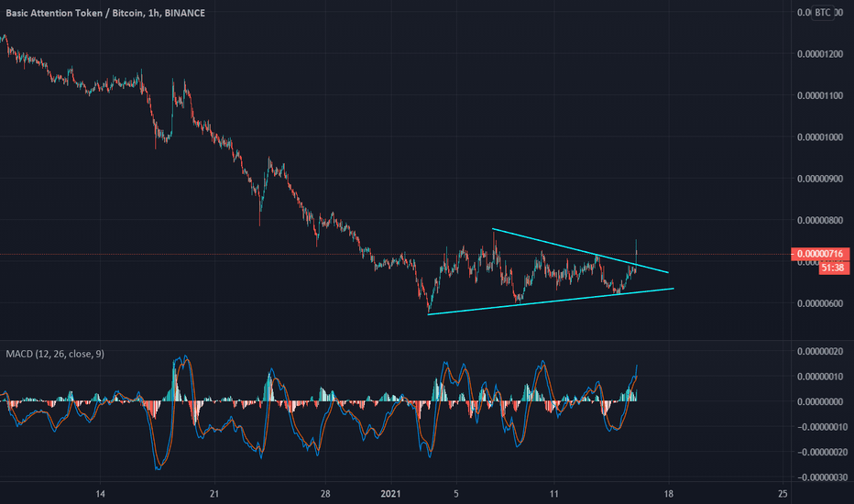Click the date label 21 on time axis
Image resolution: width=854 pixels, height=504 pixels.
(x=214, y=494)
